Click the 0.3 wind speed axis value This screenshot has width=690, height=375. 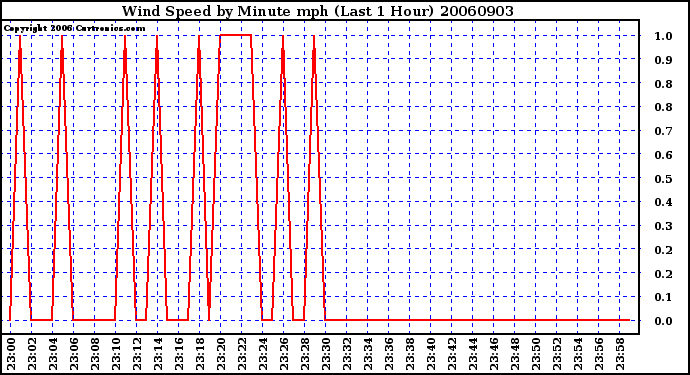(x=663, y=226)
